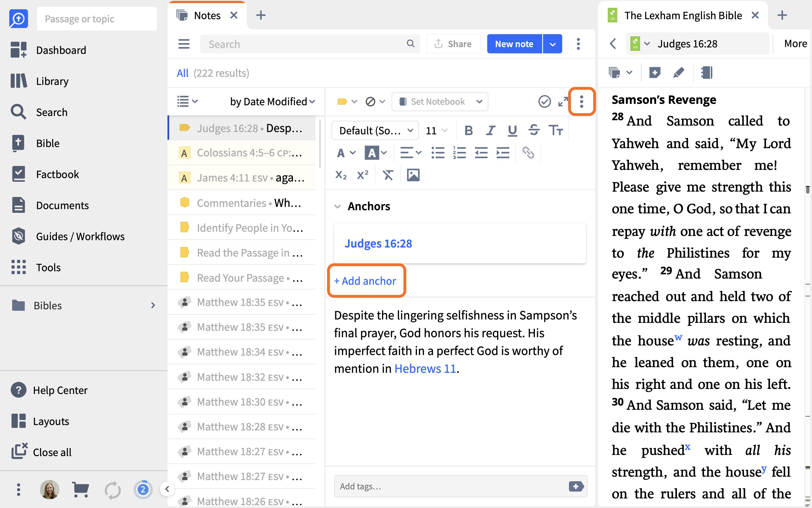Open the shopping cart

tap(81, 490)
